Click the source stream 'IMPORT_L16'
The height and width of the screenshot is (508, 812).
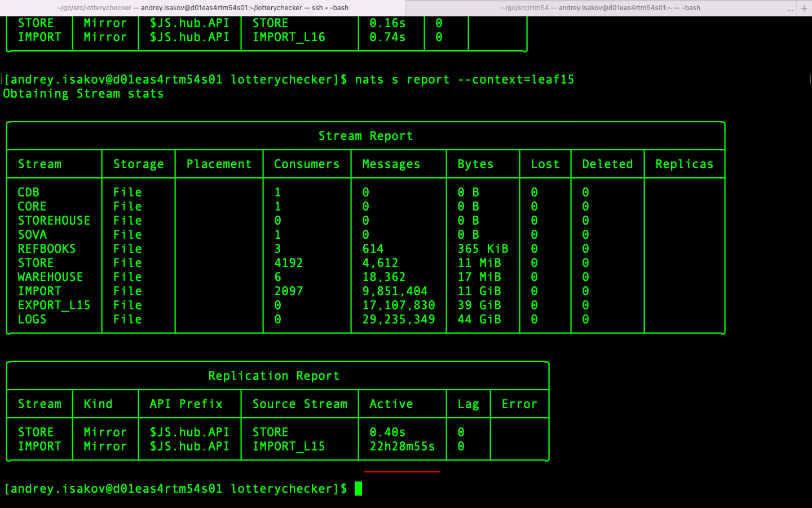point(289,37)
